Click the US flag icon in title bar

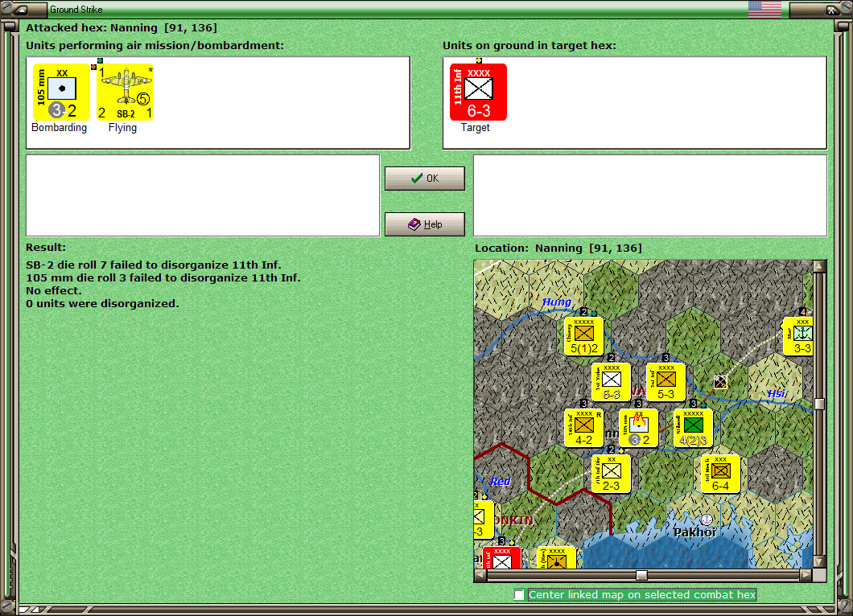point(764,9)
